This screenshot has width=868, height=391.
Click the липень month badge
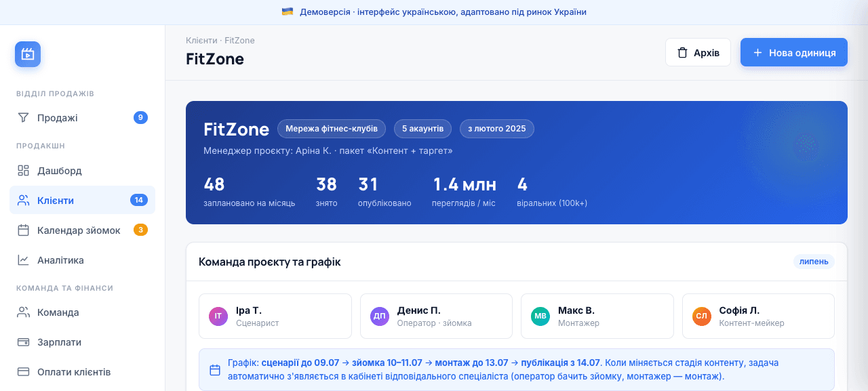coord(814,262)
